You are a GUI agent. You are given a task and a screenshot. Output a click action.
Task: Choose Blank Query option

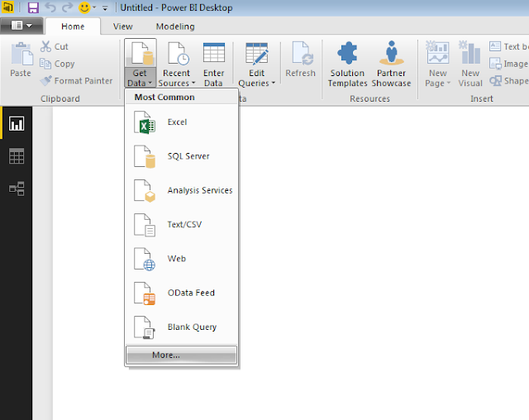[182, 327]
